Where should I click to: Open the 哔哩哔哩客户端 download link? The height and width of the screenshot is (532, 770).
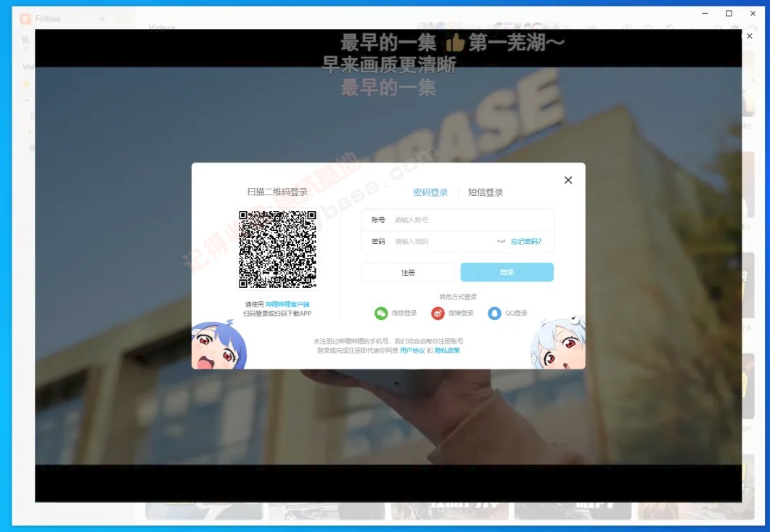point(287,305)
